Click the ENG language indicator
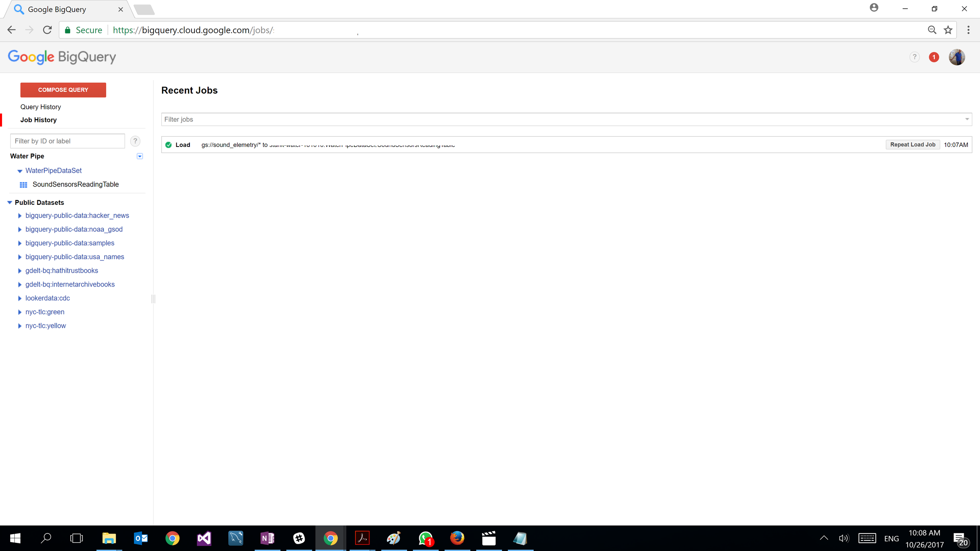The height and width of the screenshot is (551, 980). (891, 539)
